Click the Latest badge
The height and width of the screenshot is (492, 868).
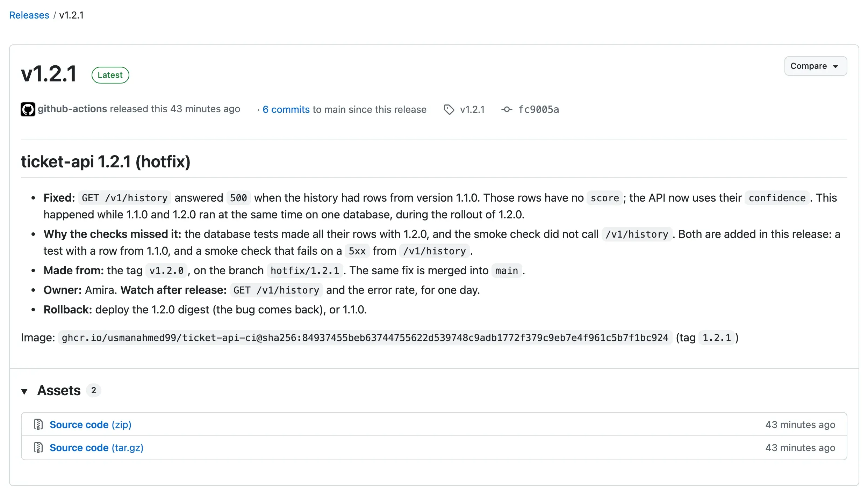(x=110, y=75)
